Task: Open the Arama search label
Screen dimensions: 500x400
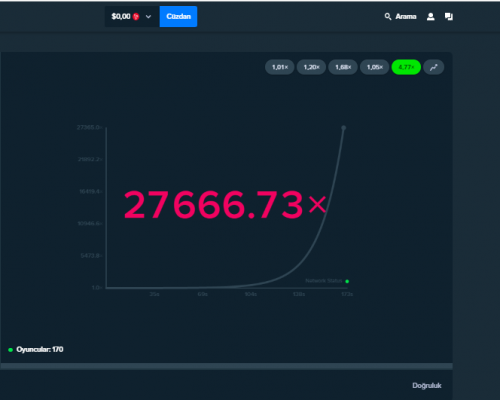Action: (x=406, y=16)
